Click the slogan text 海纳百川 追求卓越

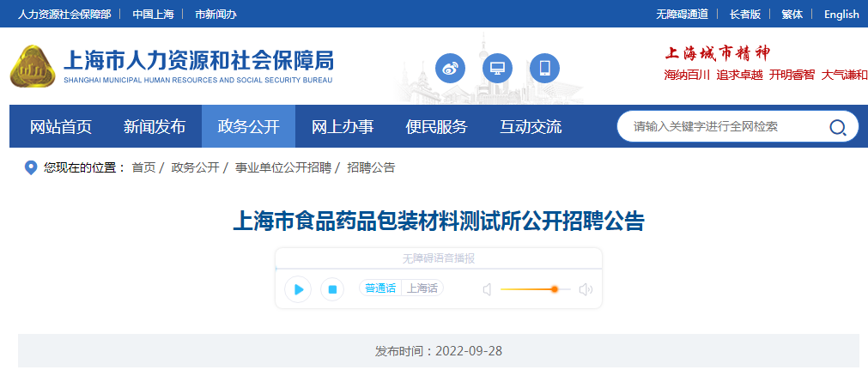[x=713, y=75]
